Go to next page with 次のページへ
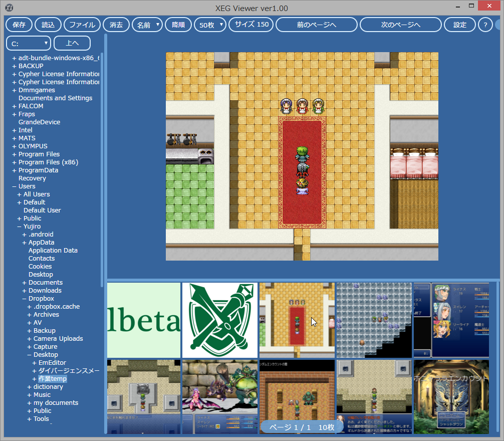 pos(400,25)
